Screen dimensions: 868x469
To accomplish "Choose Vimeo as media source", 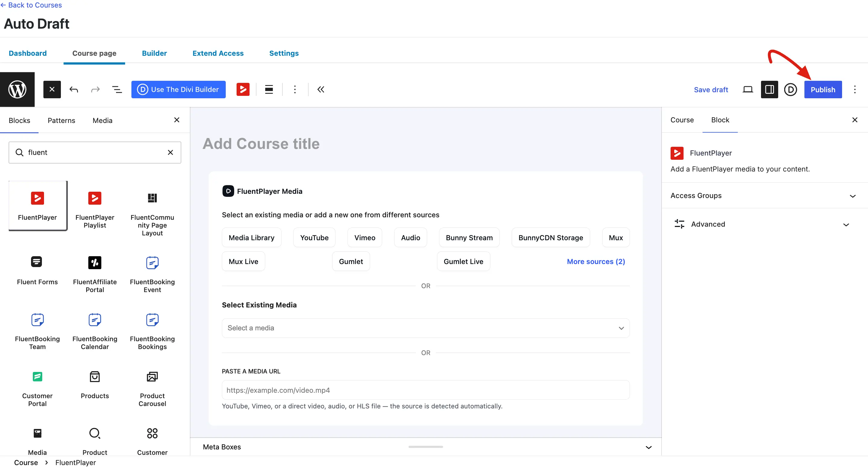I will coord(365,238).
